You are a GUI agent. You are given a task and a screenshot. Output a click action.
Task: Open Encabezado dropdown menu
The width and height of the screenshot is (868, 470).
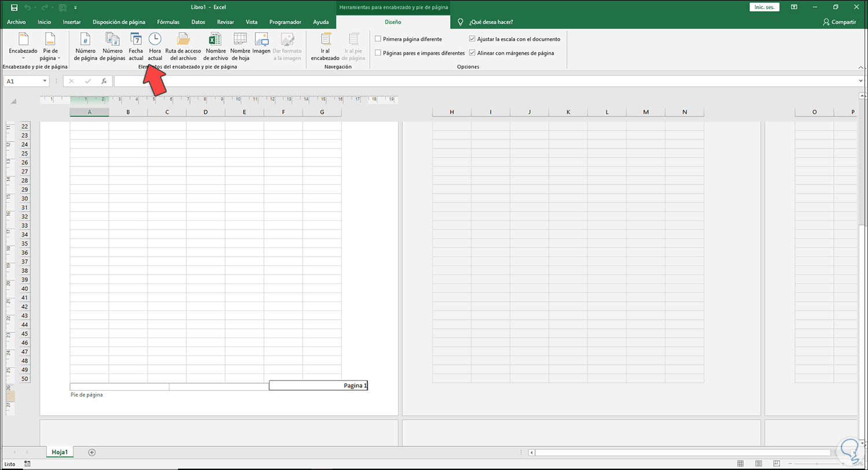(x=23, y=47)
